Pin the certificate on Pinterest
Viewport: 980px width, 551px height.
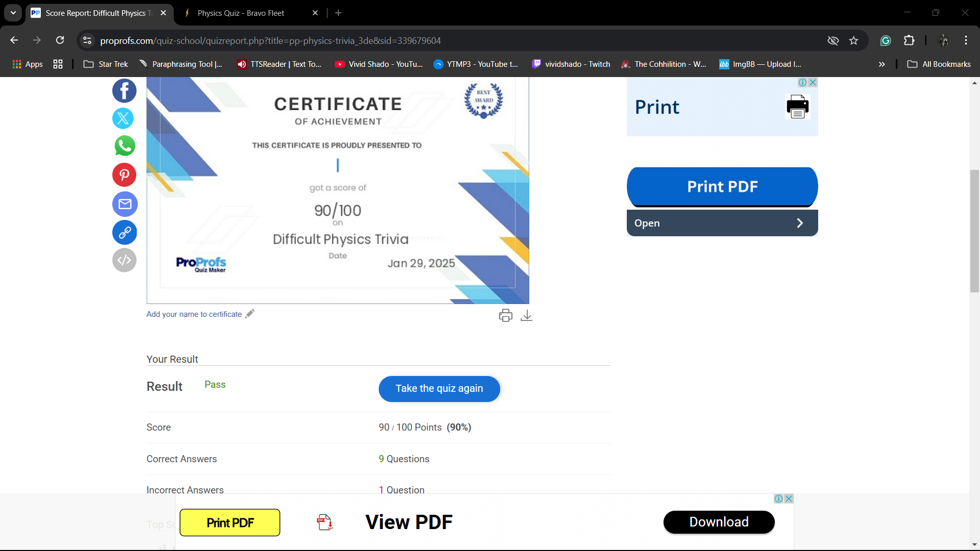125,175
